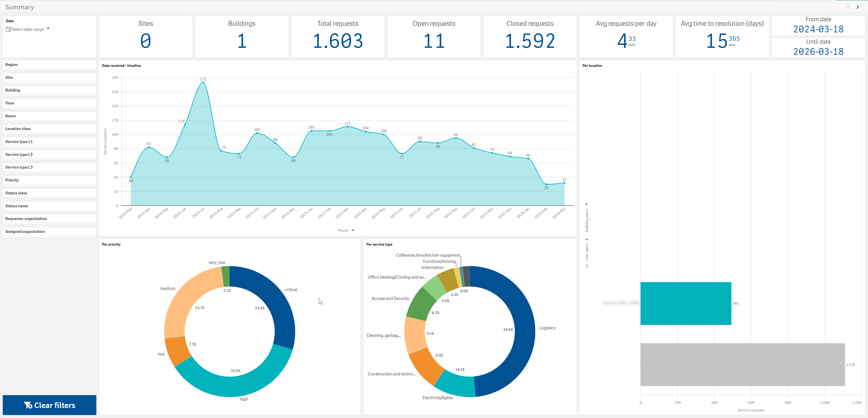Viewport: 868px width, 418px height.
Task: Open the Status name filter
Action: [49, 206]
